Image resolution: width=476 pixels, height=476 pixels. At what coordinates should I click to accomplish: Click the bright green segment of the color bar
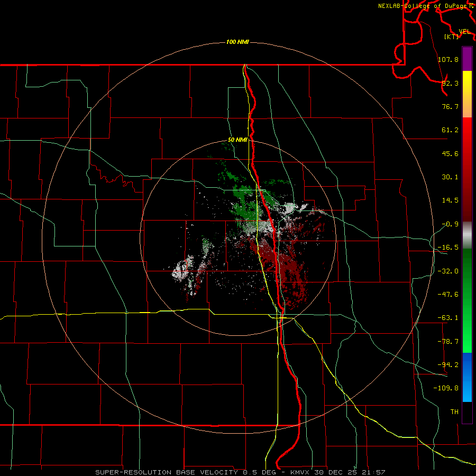[467, 300]
